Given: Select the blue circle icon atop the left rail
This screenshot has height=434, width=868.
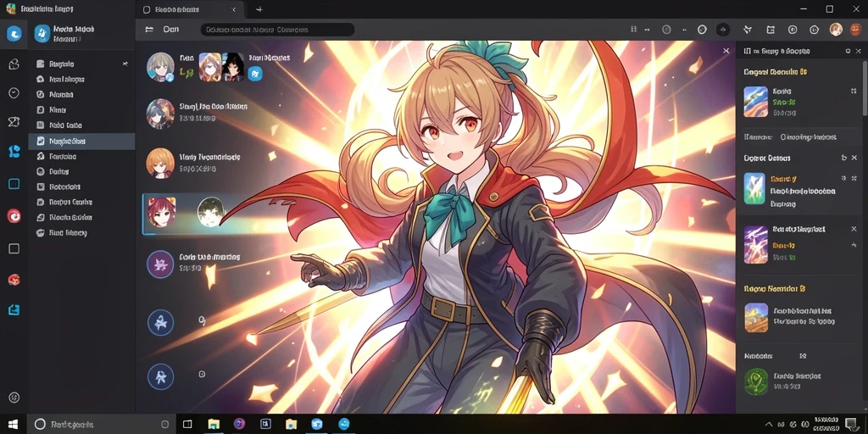Looking at the screenshot, I should pyautogui.click(x=14, y=34).
